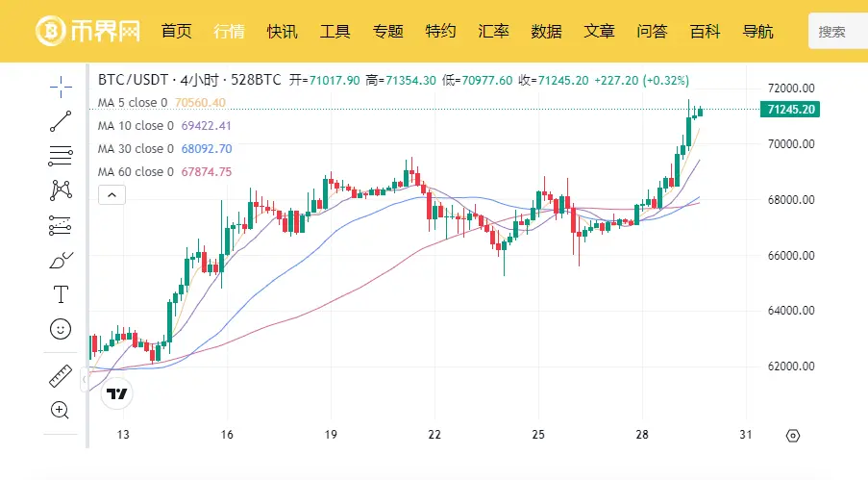Select the text annotation tool
The width and height of the screenshot is (868, 480).
pos(61,294)
